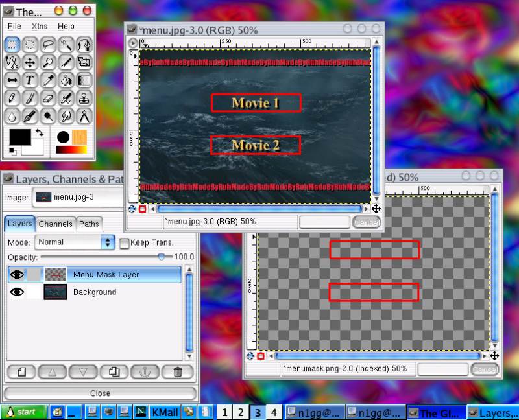The width and height of the screenshot is (519, 420).
Task: Open the layer Mode dropdown
Action: click(x=75, y=242)
